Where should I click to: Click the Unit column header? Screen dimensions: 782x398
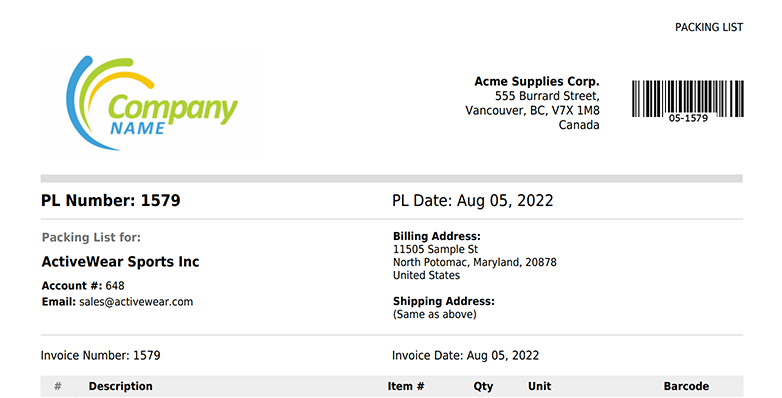coord(540,386)
